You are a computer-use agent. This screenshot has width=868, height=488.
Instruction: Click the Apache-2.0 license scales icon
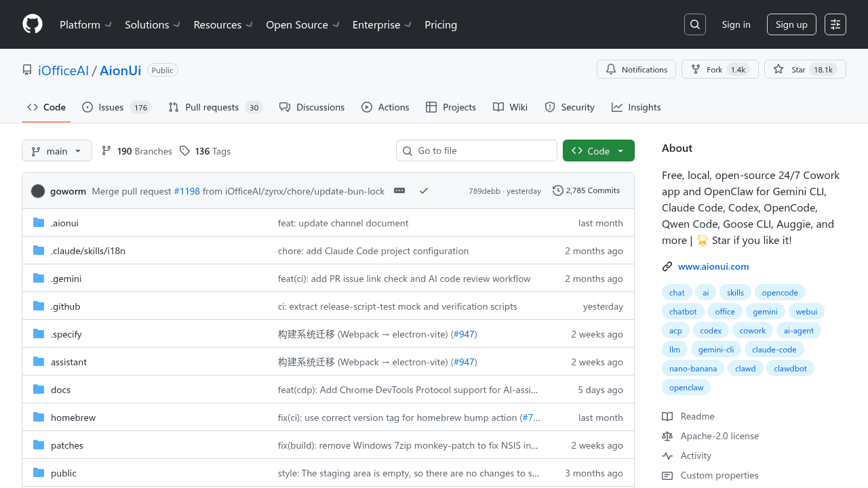click(x=668, y=436)
